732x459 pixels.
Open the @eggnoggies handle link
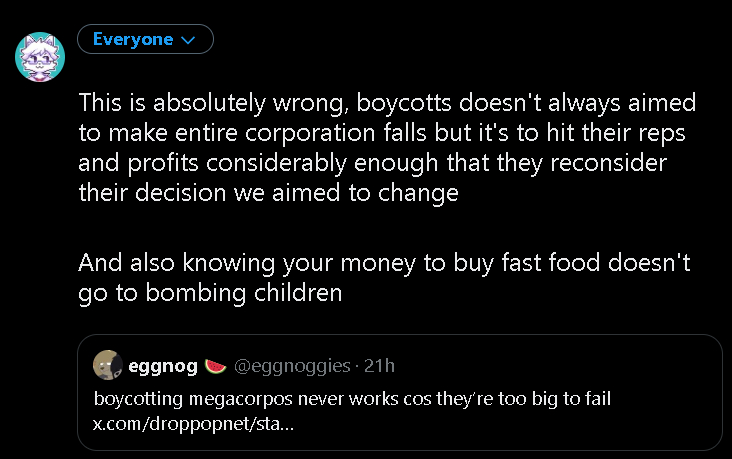[x=292, y=365]
